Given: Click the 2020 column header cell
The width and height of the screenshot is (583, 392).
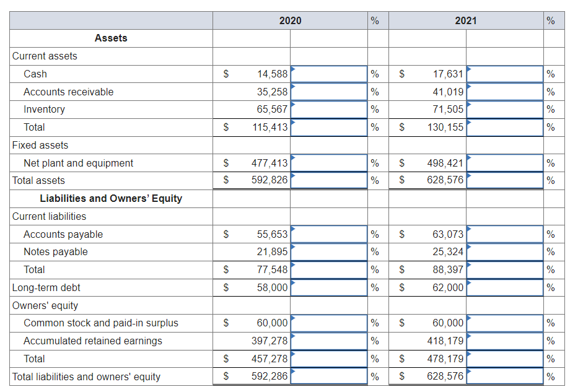Looking at the screenshot, I should click(x=290, y=20).
